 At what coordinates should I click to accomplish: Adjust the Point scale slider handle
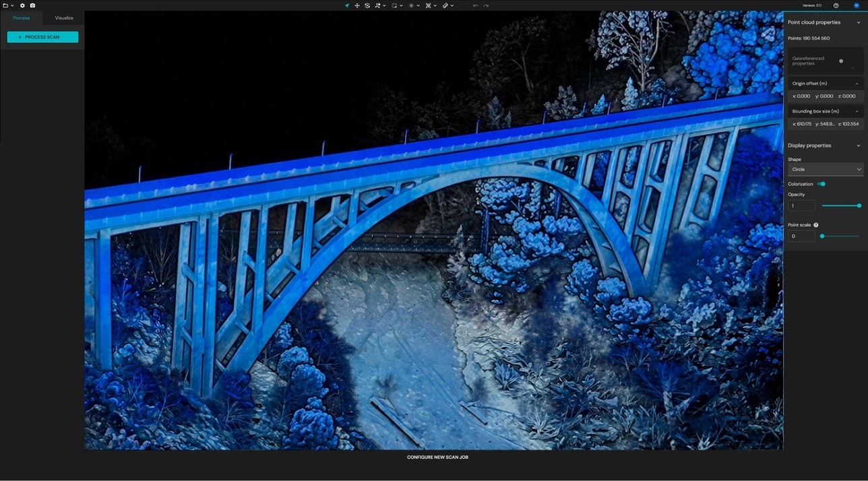[x=822, y=236]
